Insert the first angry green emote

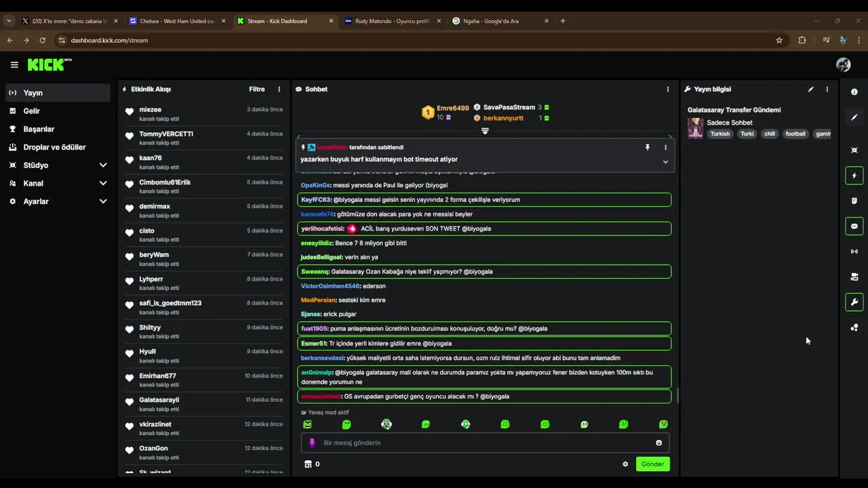click(x=307, y=424)
